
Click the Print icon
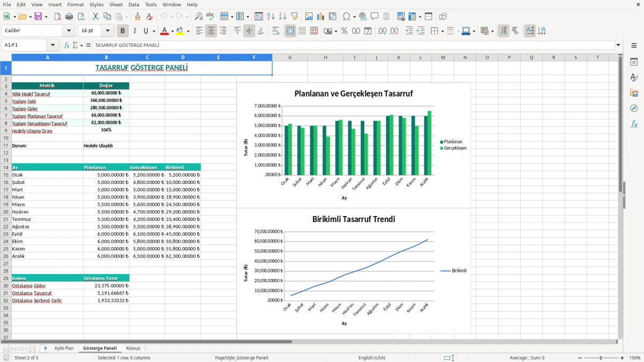(x=69, y=17)
